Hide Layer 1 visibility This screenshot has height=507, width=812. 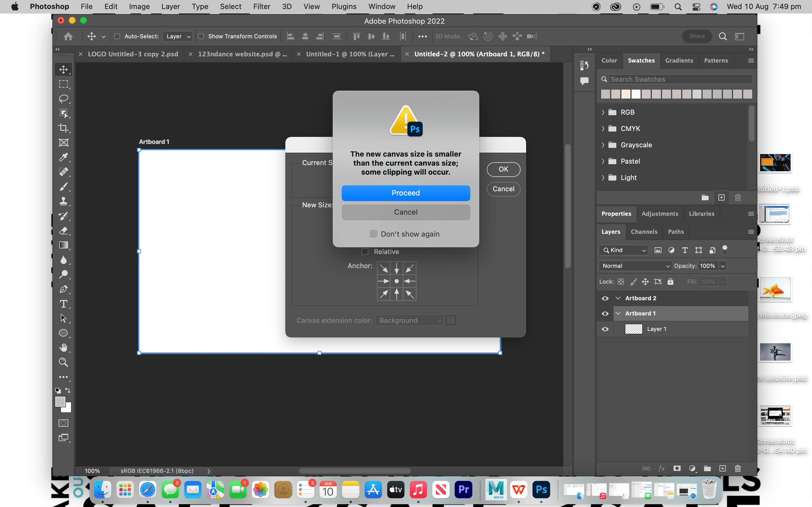pos(605,329)
